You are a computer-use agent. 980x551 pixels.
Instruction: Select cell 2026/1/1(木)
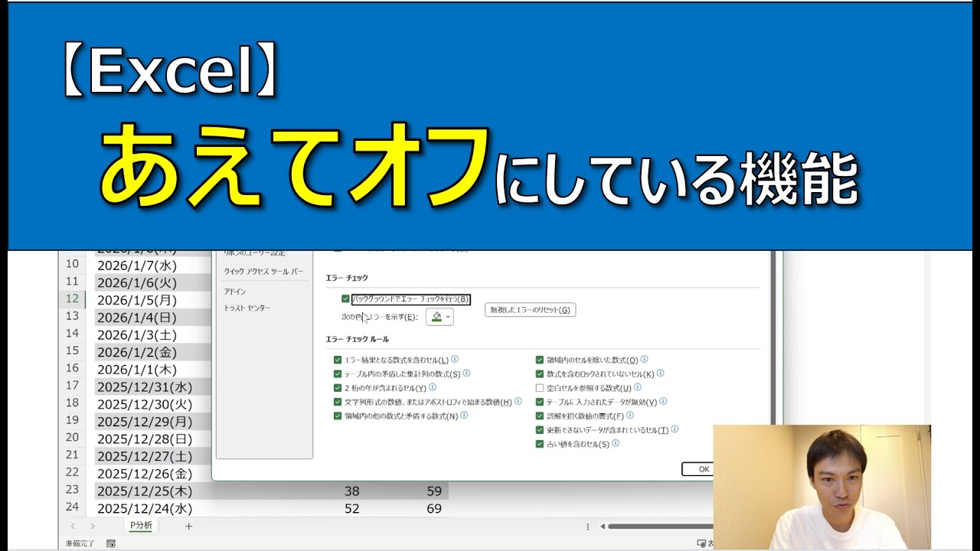[x=153, y=369]
